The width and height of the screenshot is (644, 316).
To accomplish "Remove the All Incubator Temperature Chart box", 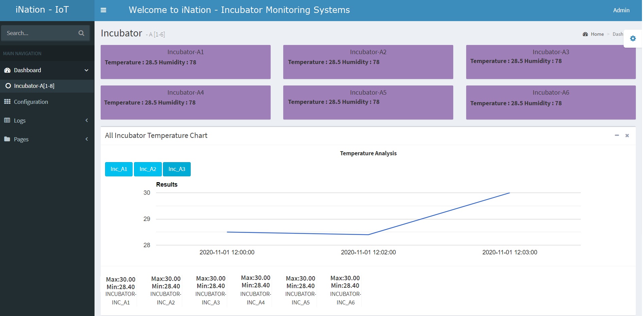I will point(627,136).
